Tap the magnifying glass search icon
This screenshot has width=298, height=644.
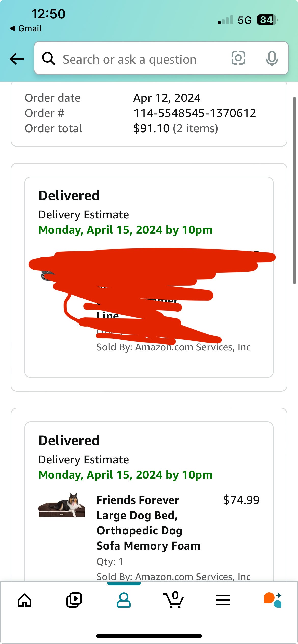click(x=48, y=58)
